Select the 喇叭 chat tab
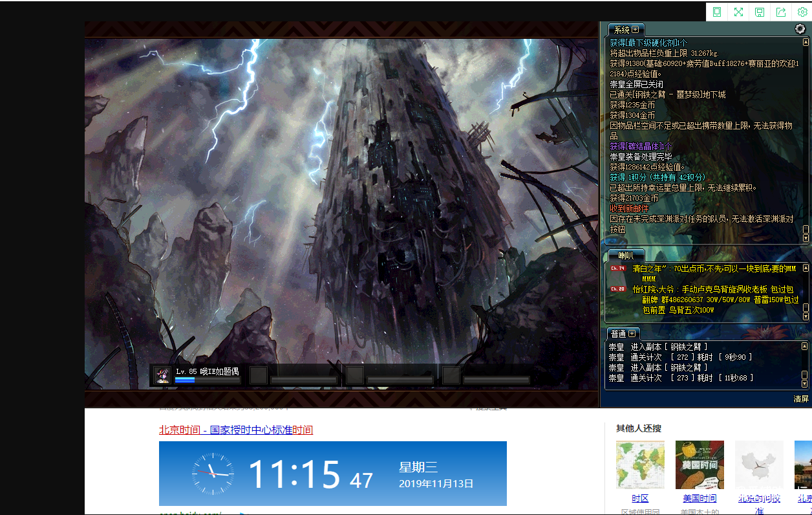This screenshot has width=812, height=515. click(x=626, y=256)
